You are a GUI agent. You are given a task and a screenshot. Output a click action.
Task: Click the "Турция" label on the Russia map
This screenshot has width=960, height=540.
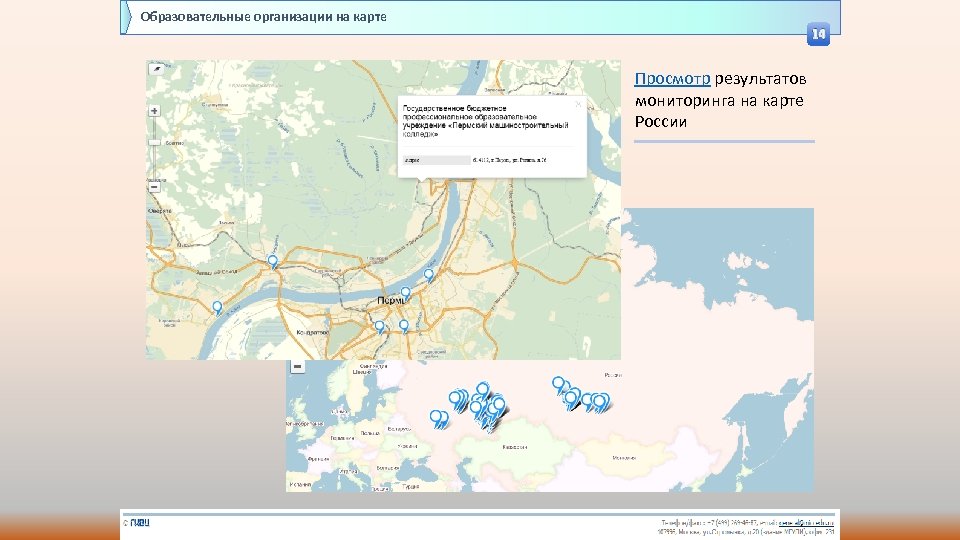coord(411,487)
